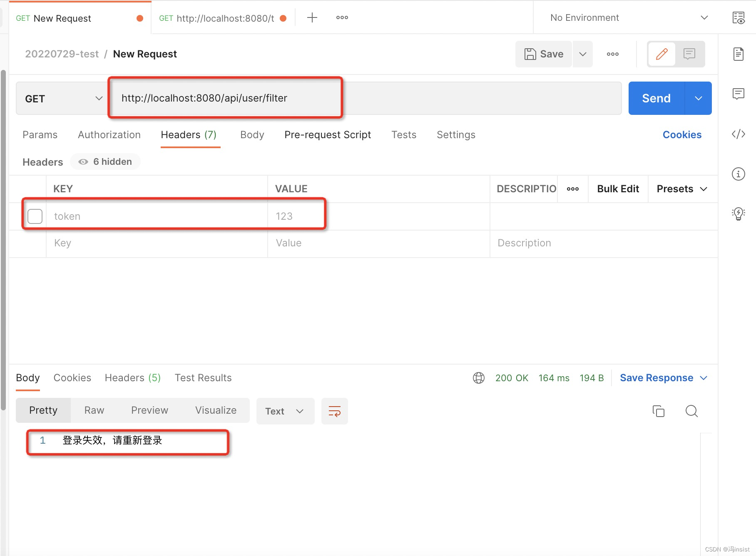Open the GET method dropdown
Image resolution: width=756 pixels, height=556 pixels.
63,98
